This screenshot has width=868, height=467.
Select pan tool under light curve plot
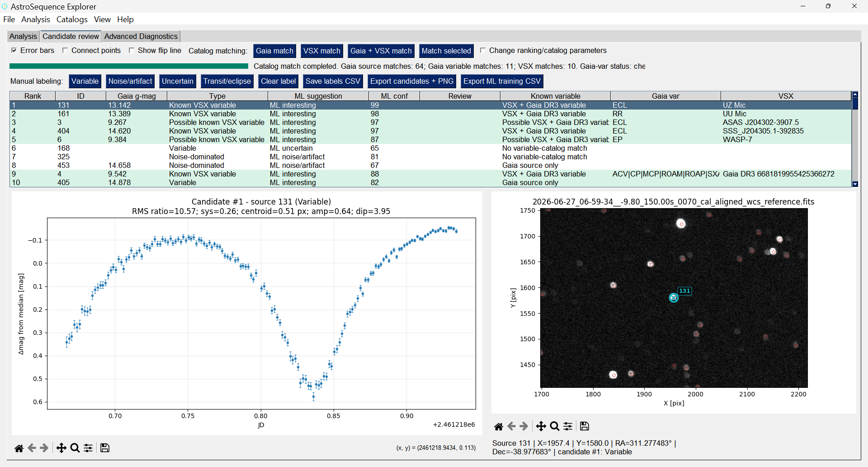[61, 448]
